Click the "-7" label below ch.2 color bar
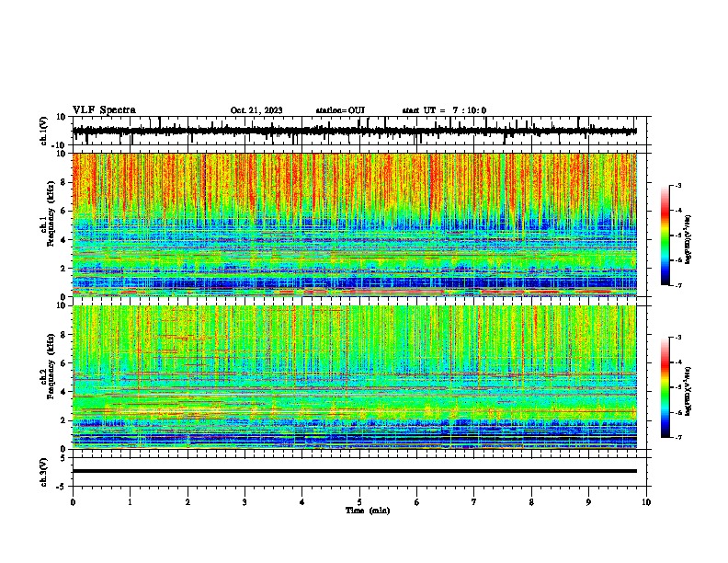Viewport: 728px width, 563px height. [677, 437]
